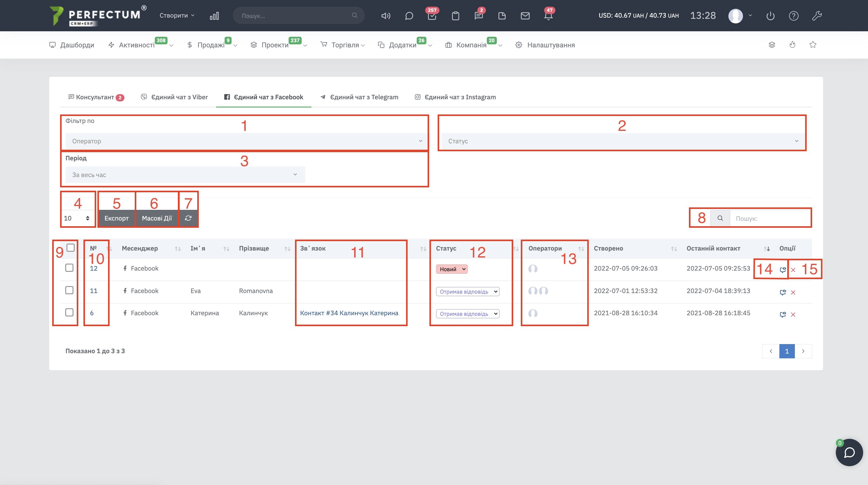Expand the Створити dropdown menu
The width and height of the screenshot is (868, 485).
click(x=177, y=15)
